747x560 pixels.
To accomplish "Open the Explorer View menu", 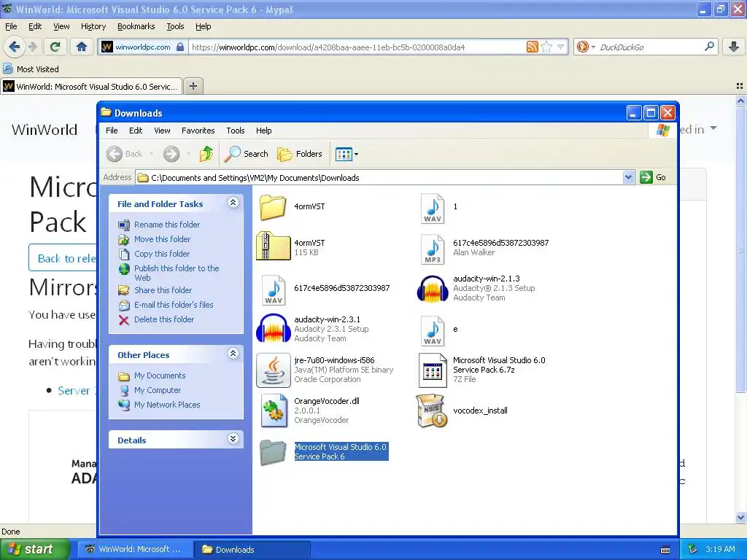I will 162,131.
